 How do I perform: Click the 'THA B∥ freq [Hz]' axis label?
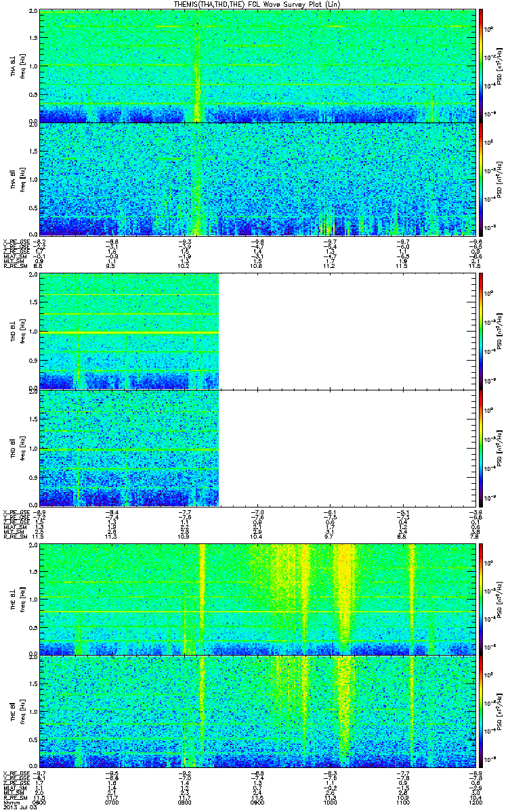(x=18, y=179)
